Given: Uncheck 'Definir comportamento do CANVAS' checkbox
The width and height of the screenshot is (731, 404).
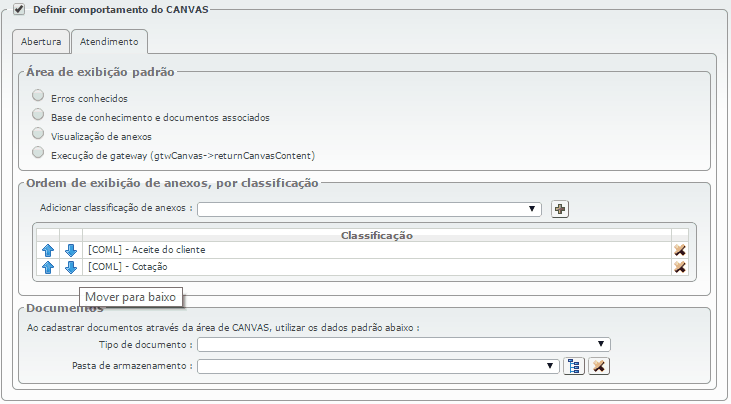Looking at the screenshot, I should [19, 10].
